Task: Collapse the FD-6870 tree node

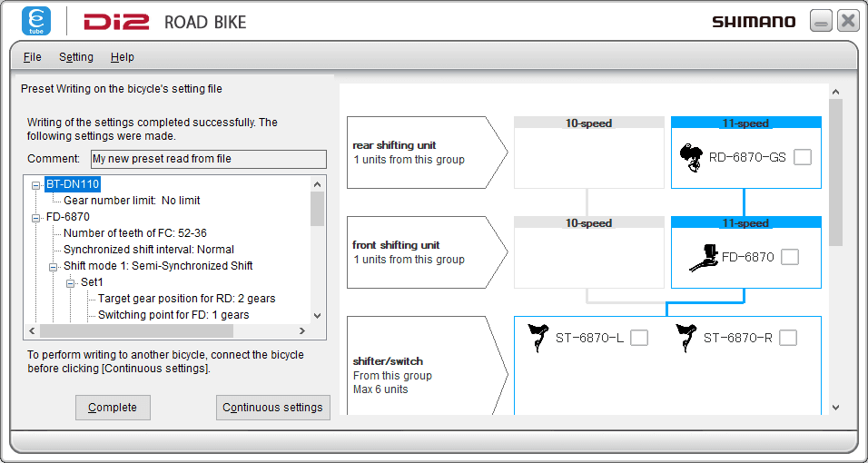Action: (x=36, y=218)
